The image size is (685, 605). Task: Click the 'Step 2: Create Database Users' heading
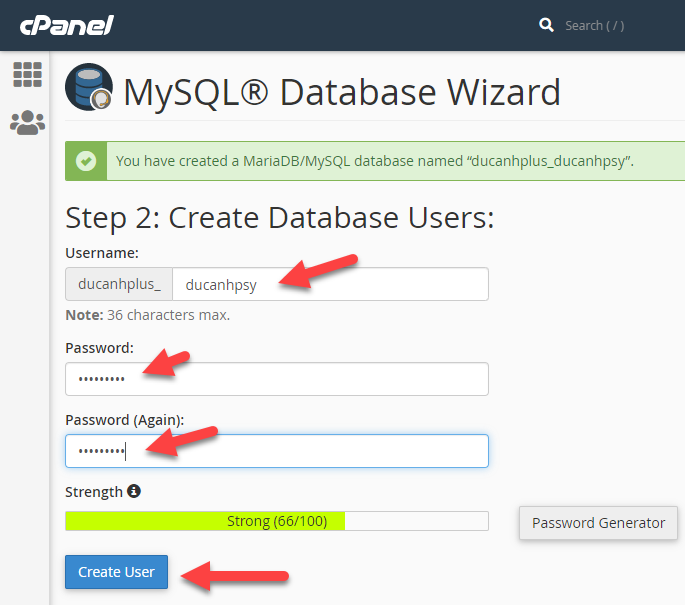[x=280, y=218]
